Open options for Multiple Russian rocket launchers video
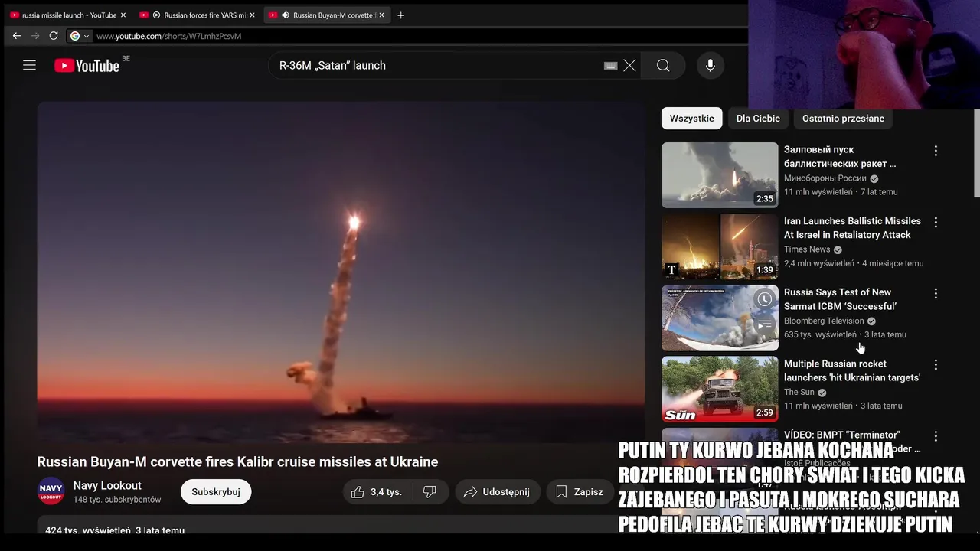Image resolution: width=980 pixels, height=551 pixels. coord(935,364)
